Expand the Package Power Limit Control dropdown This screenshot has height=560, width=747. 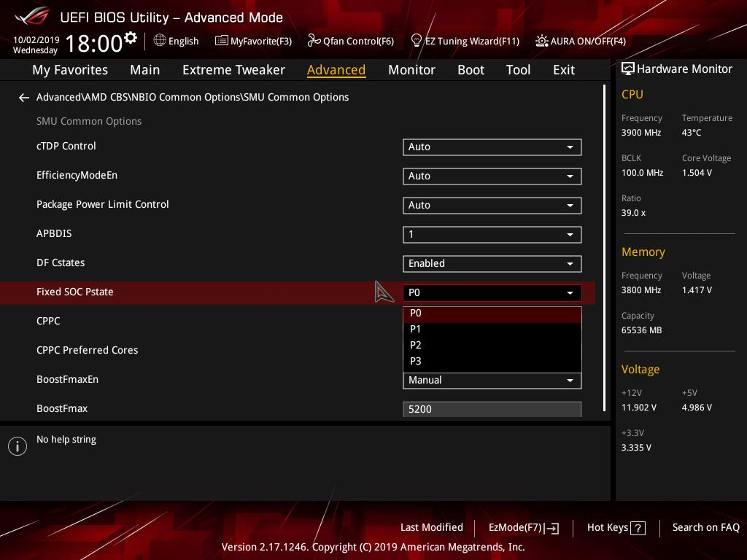coord(492,205)
